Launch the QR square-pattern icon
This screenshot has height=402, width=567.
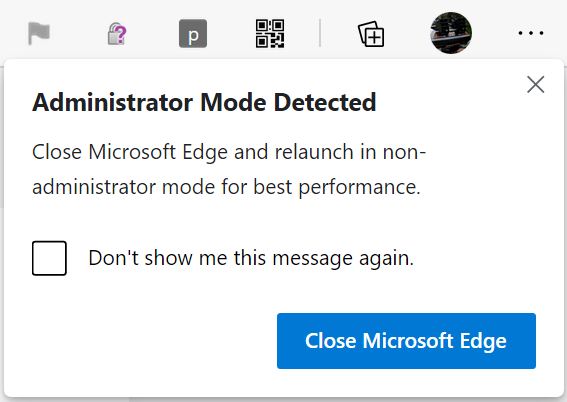point(270,34)
